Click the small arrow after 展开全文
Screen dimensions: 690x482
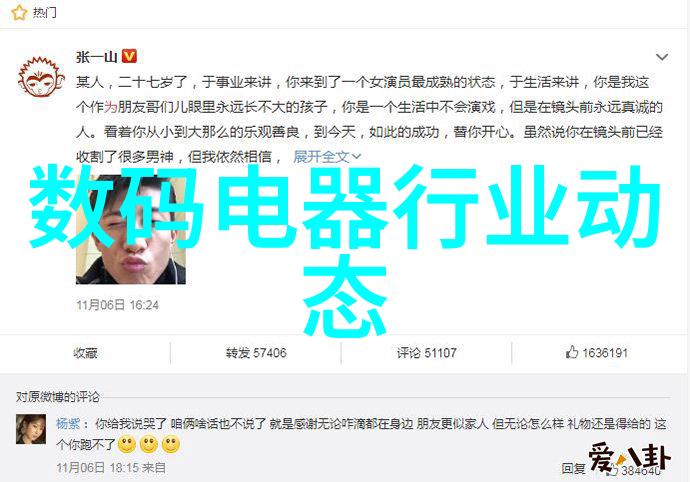[x=356, y=157]
